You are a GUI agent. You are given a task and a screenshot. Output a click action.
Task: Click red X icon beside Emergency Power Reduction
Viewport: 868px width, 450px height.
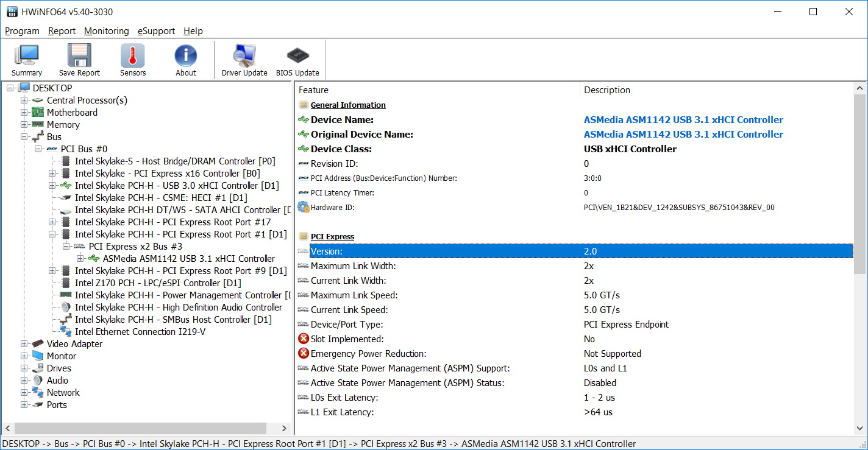tap(304, 353)
